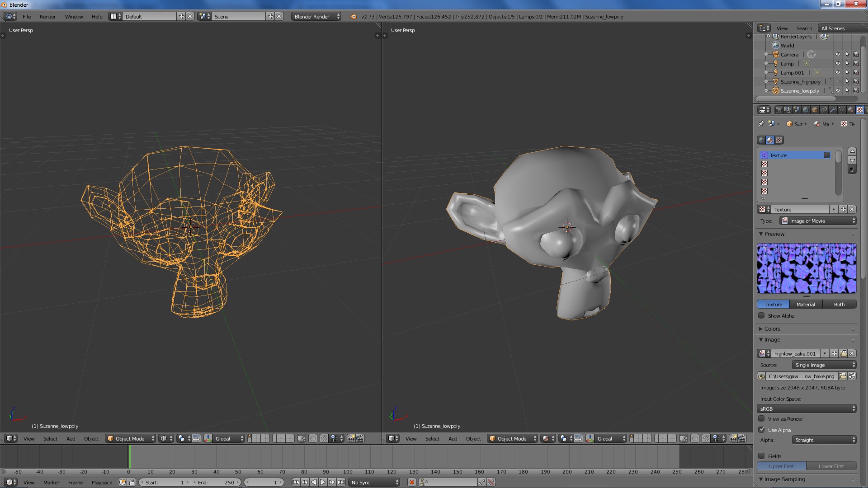Screen dimensions: 868x488
Task: Open timeline Playback menu
Action: pos(102,482)
